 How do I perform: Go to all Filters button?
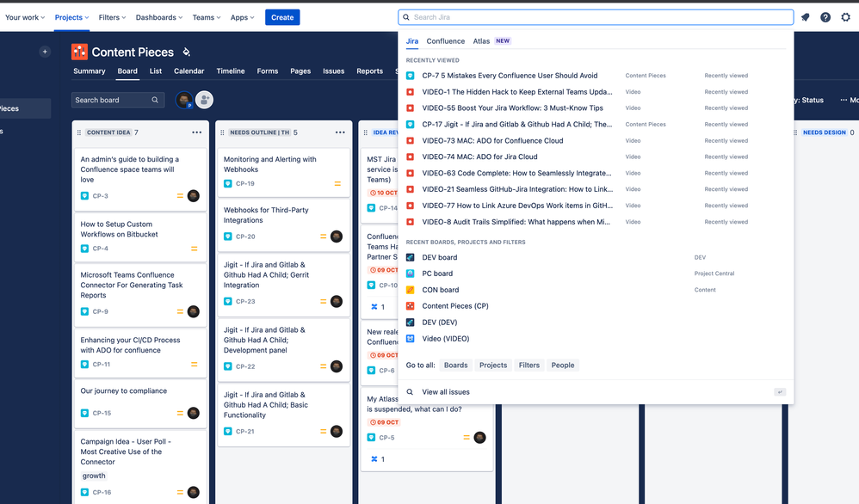529,366
